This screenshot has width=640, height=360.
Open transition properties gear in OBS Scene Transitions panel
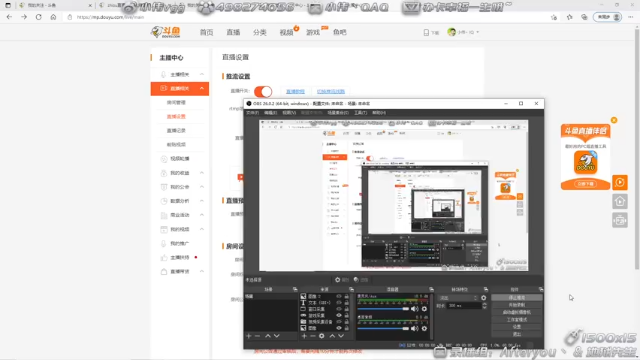(484, 298)
